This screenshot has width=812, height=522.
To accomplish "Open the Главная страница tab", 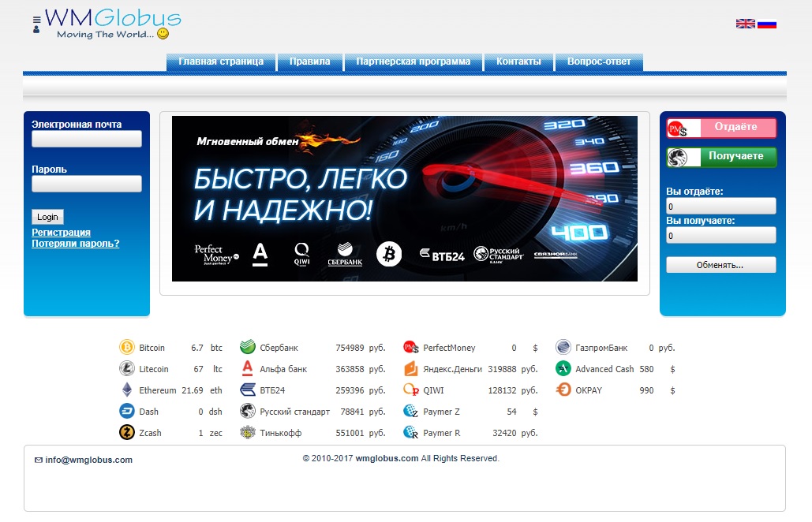I will pyautogui.click(x=221, y=62).
